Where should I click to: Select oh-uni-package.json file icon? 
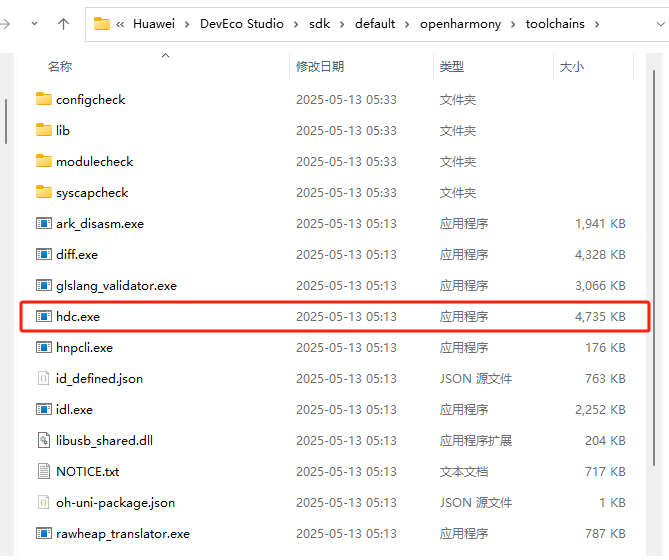[x=44, y=502]
